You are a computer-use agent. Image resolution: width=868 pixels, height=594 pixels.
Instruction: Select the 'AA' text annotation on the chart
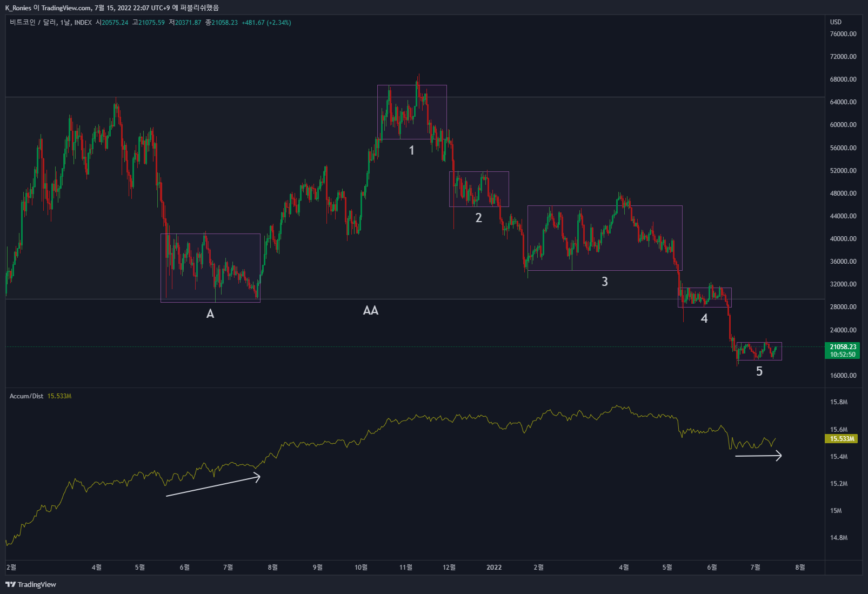pyautogui.click(x=371, y=310)
